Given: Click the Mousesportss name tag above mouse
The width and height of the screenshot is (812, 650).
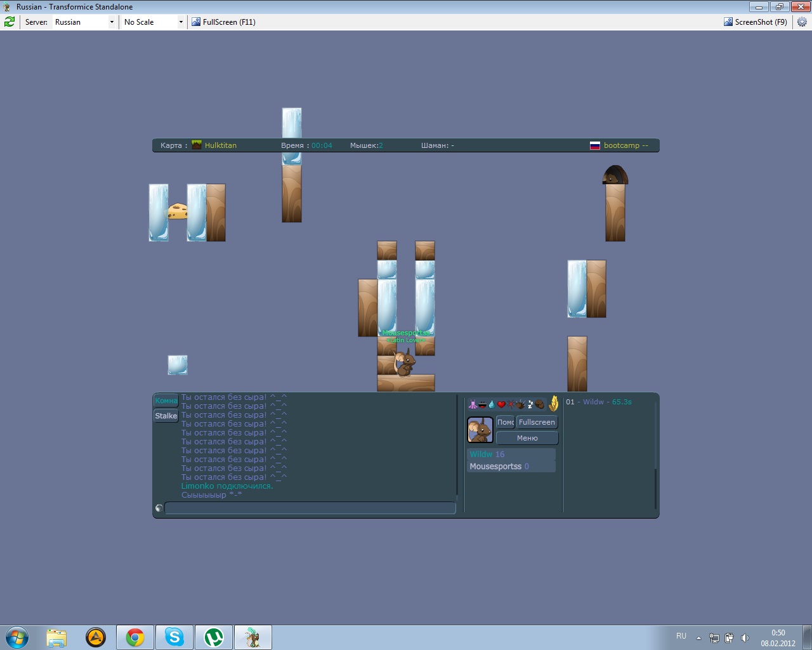Looking at the screenshot, I should pyautogui.click(x=406, y=333).
